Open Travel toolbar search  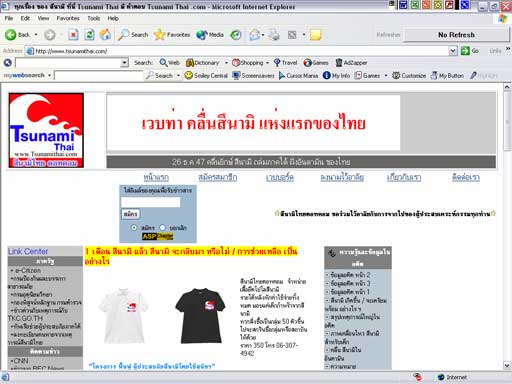(x=285, y=63)
